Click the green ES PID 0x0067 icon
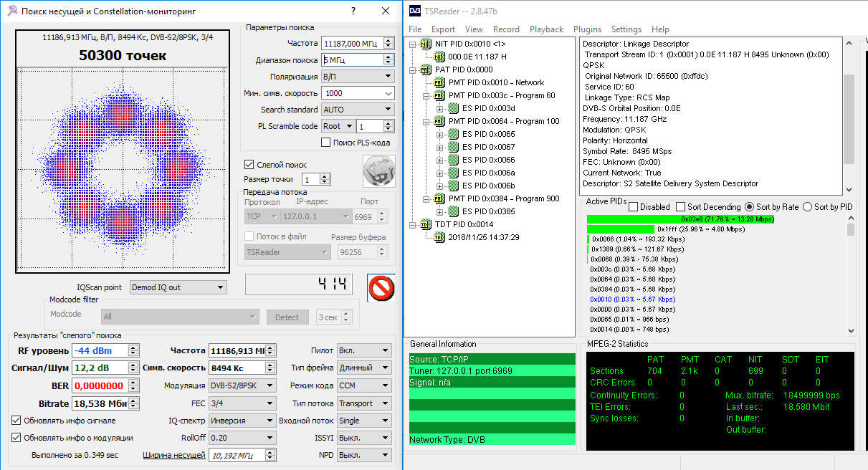 coord(453,147)
